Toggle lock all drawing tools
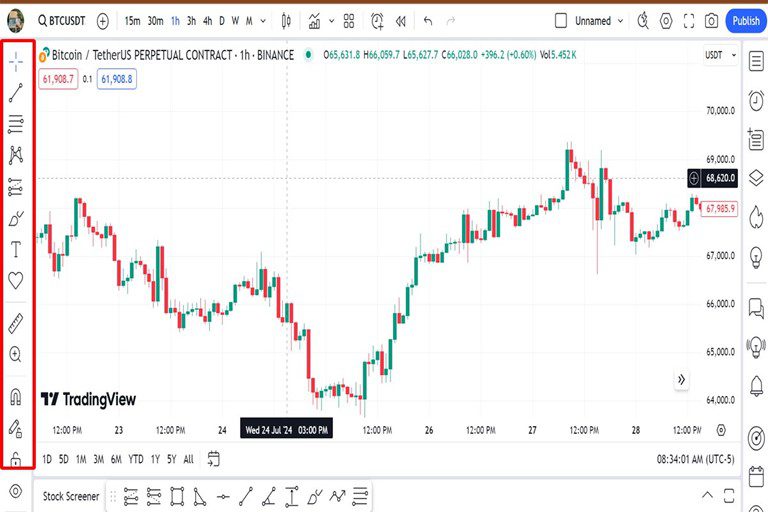768x512 pixels. point(16,459)
